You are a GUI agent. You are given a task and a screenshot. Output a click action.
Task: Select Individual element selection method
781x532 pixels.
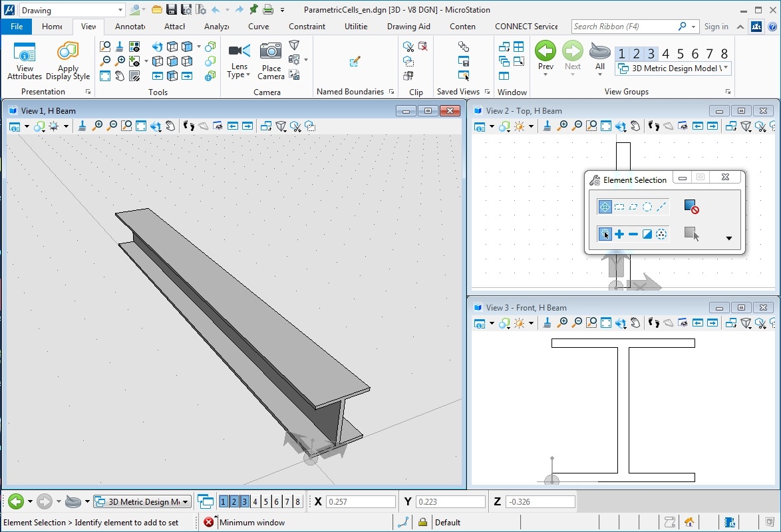605,207
